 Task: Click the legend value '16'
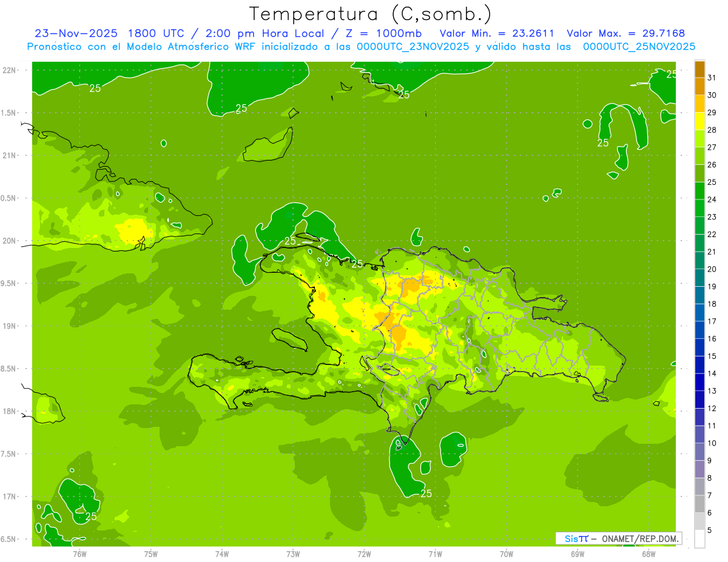(x=712, y=339)
